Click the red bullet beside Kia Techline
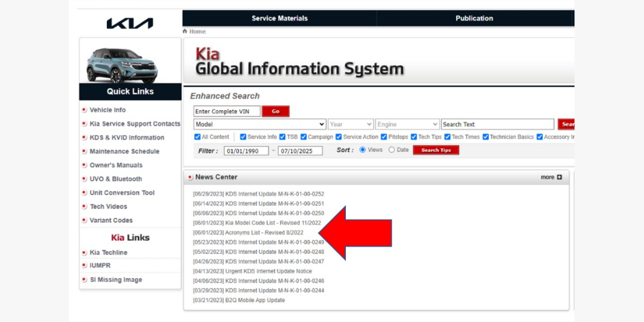The width and height of the screenshot is (644, 322). [84, 252]
